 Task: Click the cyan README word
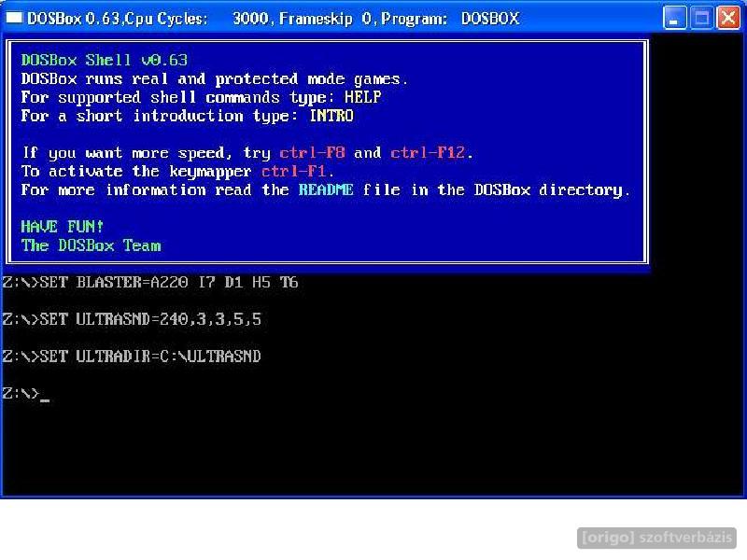pos(326,190)
